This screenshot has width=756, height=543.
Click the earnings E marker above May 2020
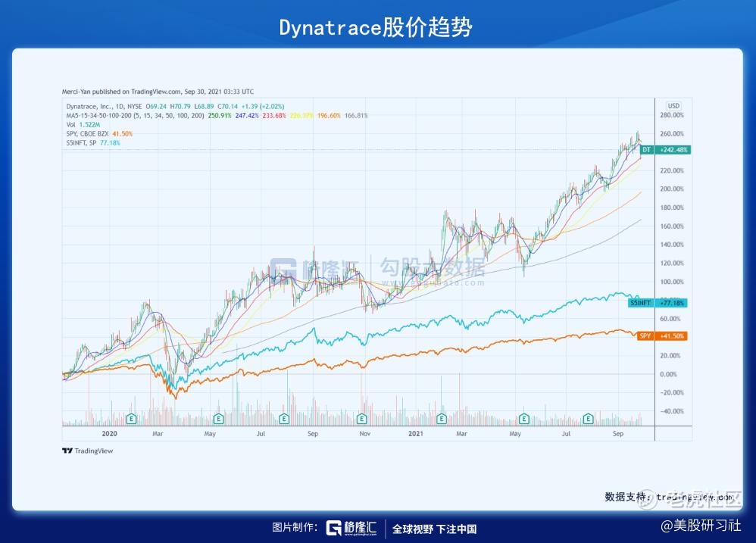[218, 419]
